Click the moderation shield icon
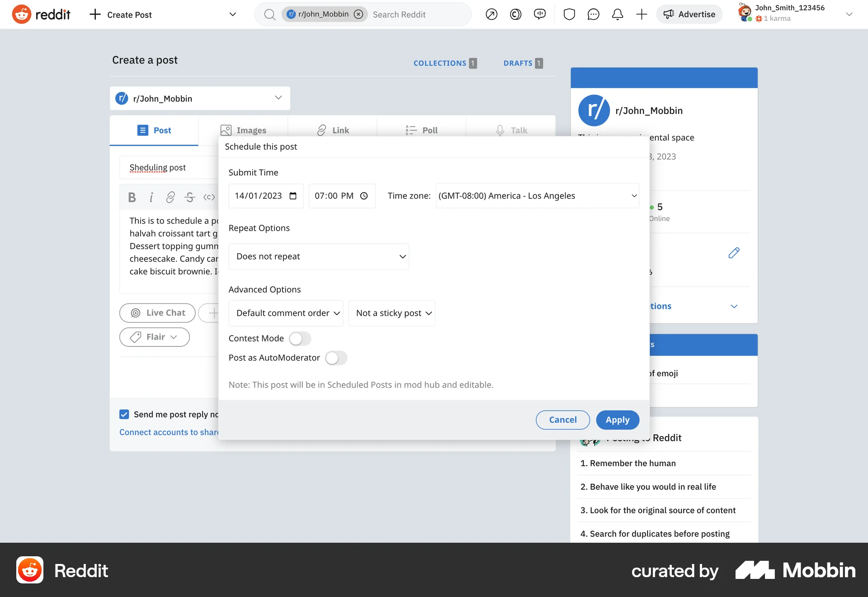 [x=569, y=14]
